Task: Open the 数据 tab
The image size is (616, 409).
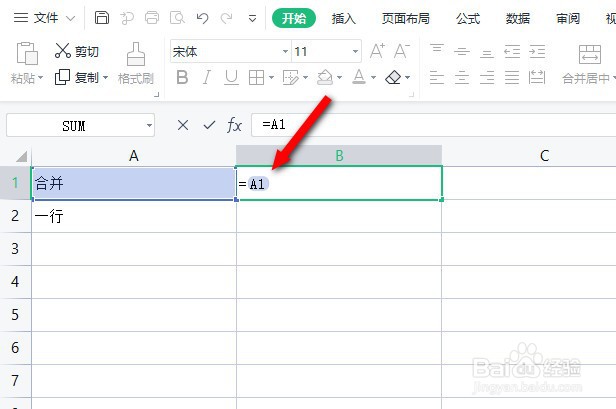Action: 518,18
